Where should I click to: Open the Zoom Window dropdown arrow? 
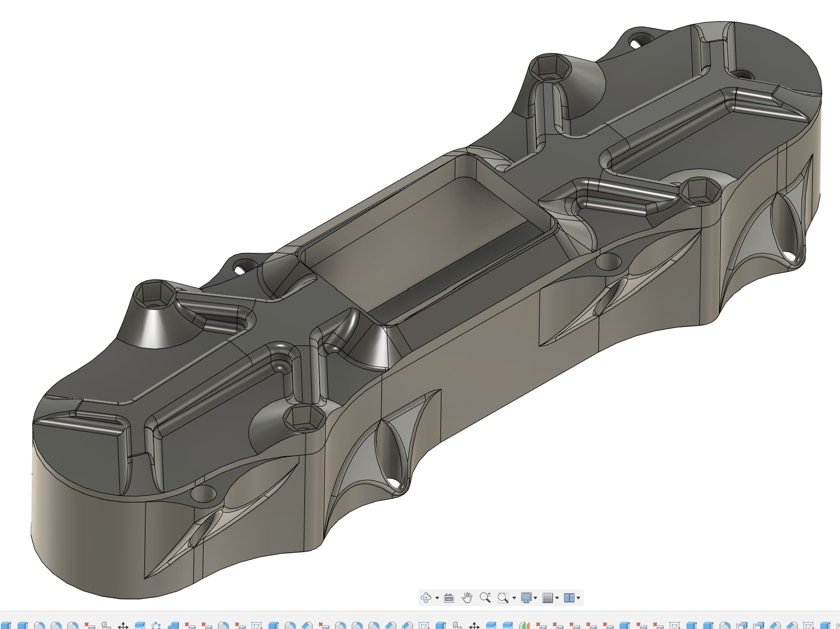point(513,598)
